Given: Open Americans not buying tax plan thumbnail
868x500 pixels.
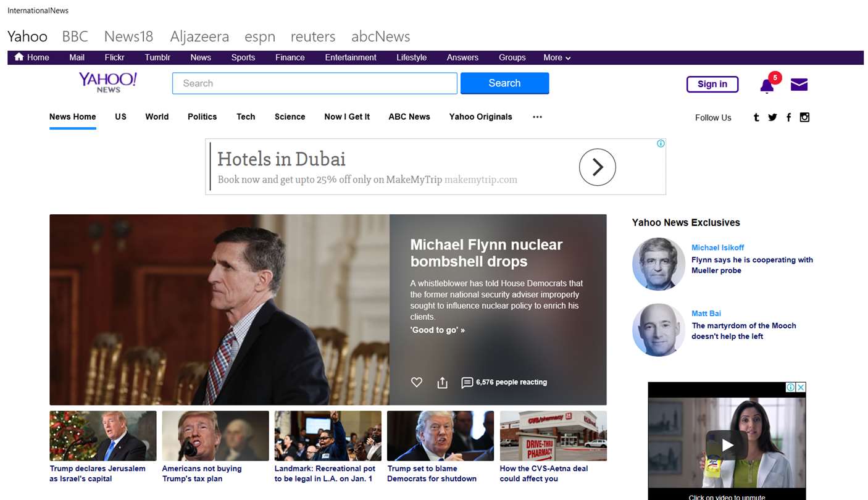Looking at the screenshot, I should tap(215, 436).
